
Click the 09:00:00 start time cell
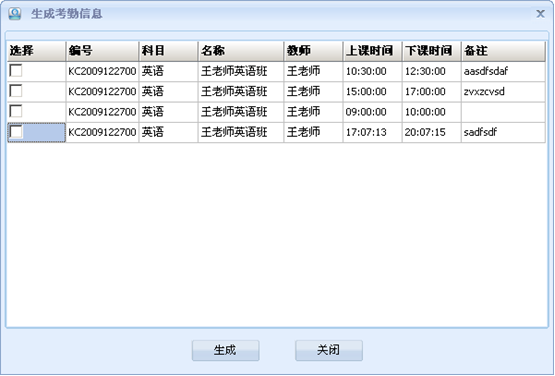[373, 112]
